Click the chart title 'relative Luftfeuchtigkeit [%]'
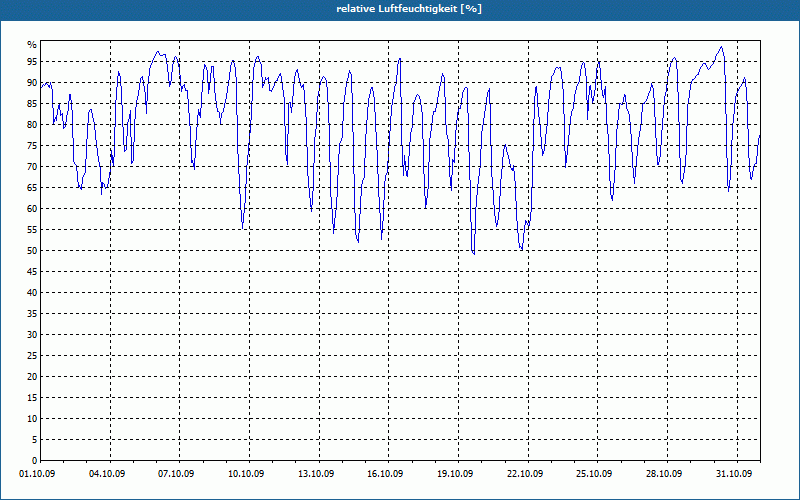 (409, 9)
